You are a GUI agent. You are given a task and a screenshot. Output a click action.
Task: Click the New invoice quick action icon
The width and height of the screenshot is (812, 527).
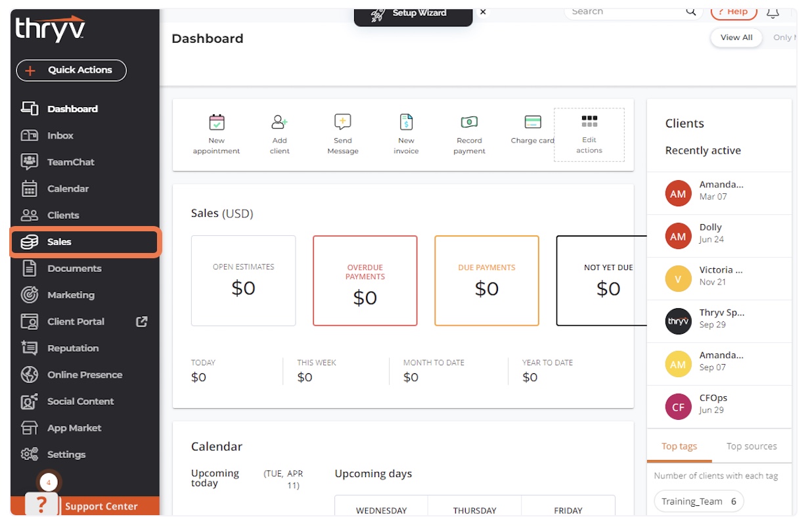pos(406,122)
